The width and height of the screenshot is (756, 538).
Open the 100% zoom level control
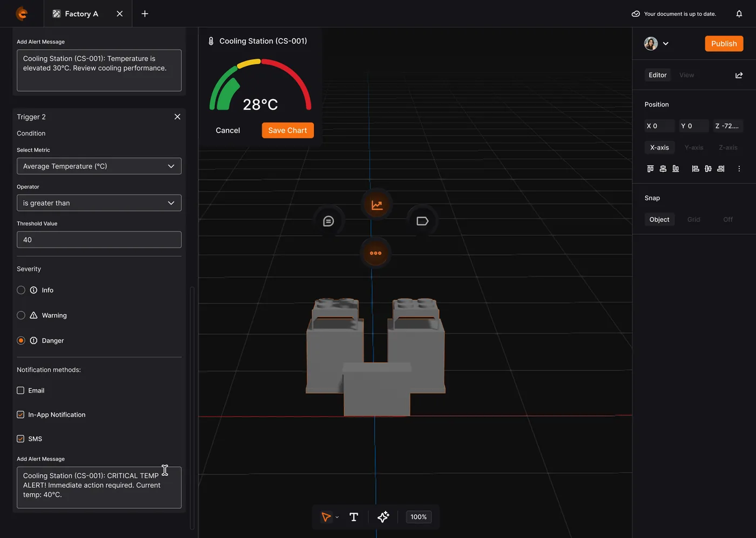[418, 517]
